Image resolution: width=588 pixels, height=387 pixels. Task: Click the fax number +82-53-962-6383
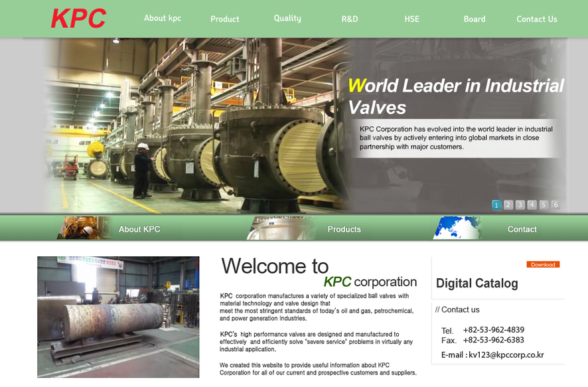tap(494, 340)
